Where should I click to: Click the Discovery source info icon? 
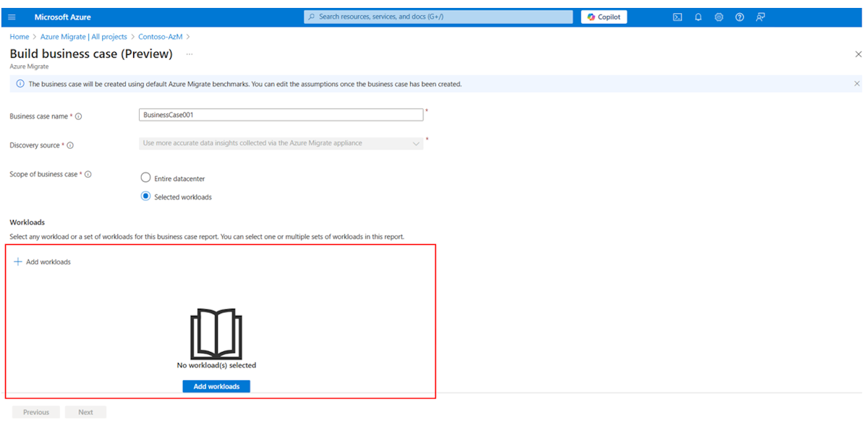(x=69, y=145)
